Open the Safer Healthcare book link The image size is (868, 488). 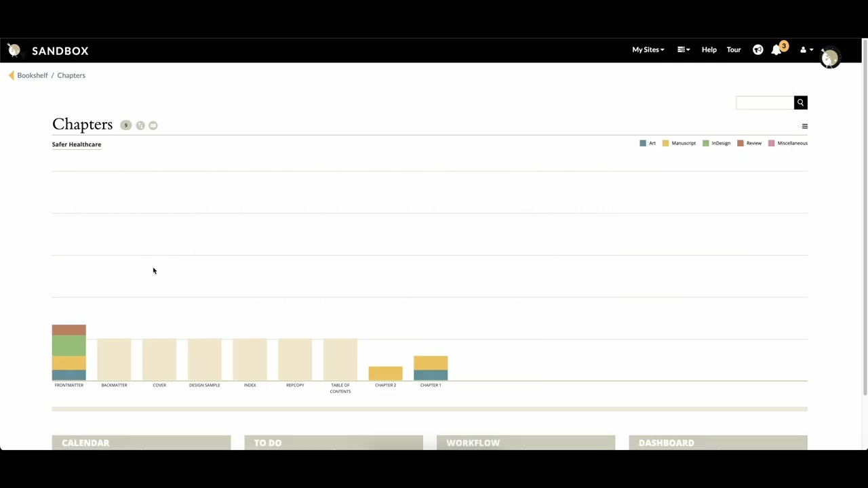[x=77, y=144]
